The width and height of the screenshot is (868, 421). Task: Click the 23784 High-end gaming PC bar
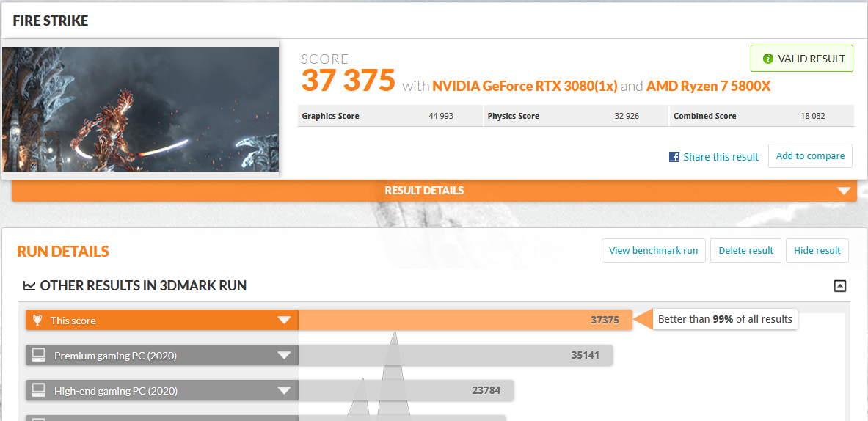point(406,391)
